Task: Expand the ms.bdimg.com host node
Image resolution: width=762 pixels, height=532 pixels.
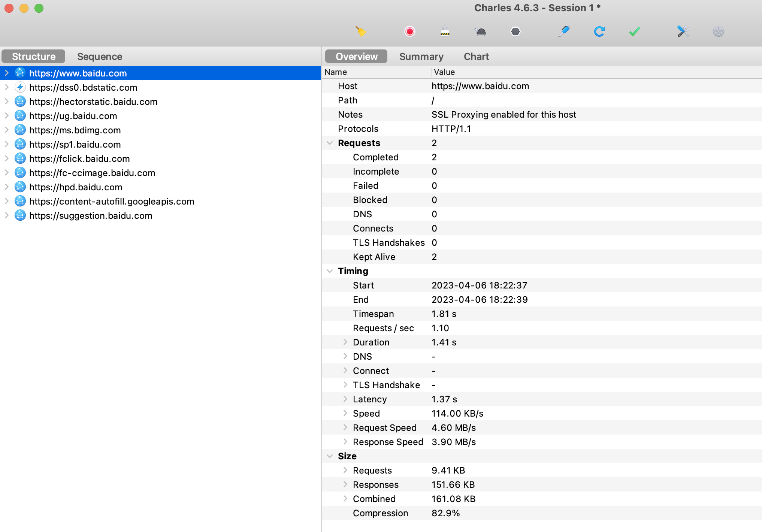Action: tap(7, 130)
